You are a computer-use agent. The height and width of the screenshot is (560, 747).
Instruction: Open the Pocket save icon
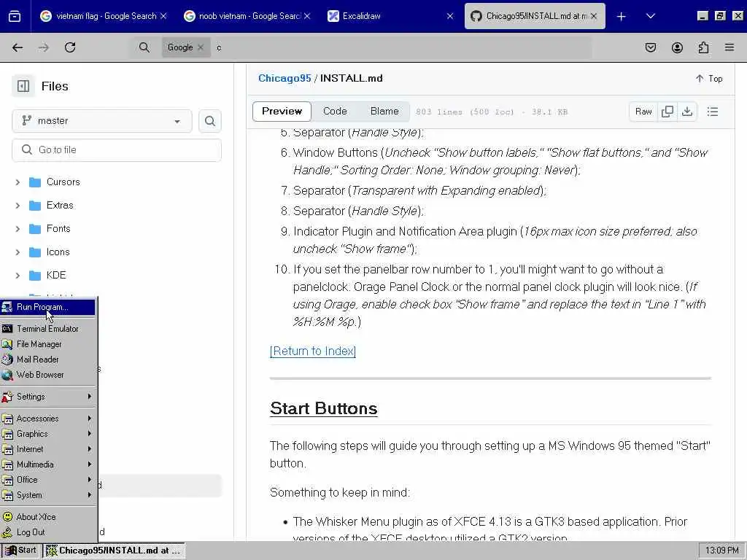click(651, 47)
